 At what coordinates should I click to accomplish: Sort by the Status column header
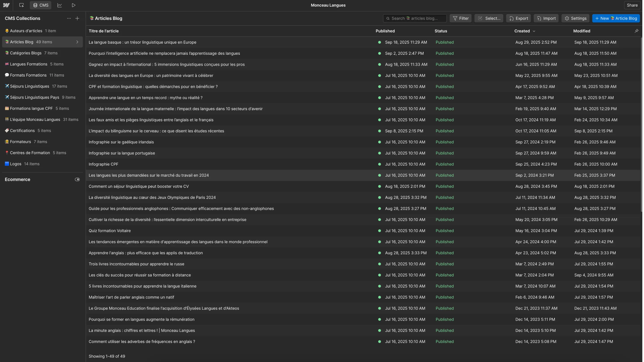coord(441,31)
